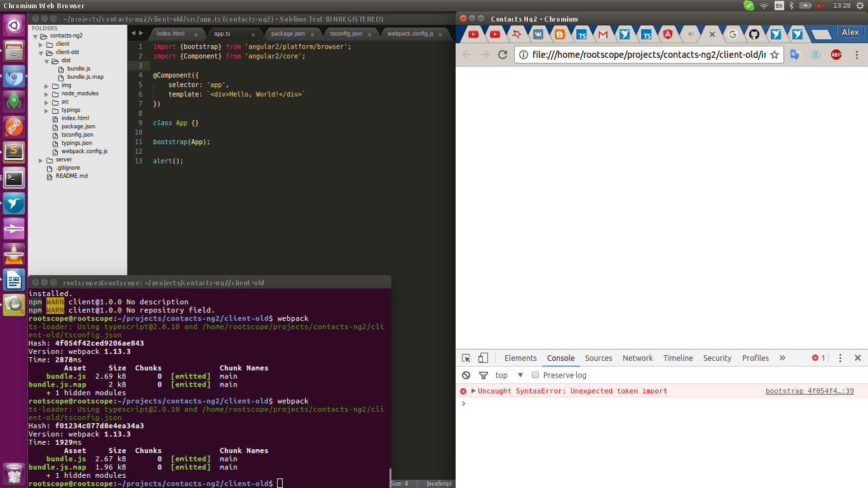The image size is (868, 488).
Task: Click the inspect element picker icon in DevTools
Action: pos(466,358)
